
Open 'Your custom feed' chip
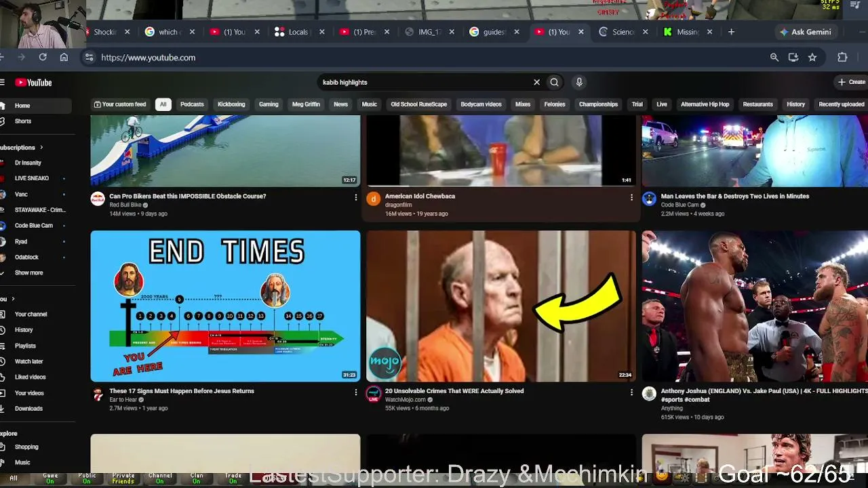pos(120,104)
